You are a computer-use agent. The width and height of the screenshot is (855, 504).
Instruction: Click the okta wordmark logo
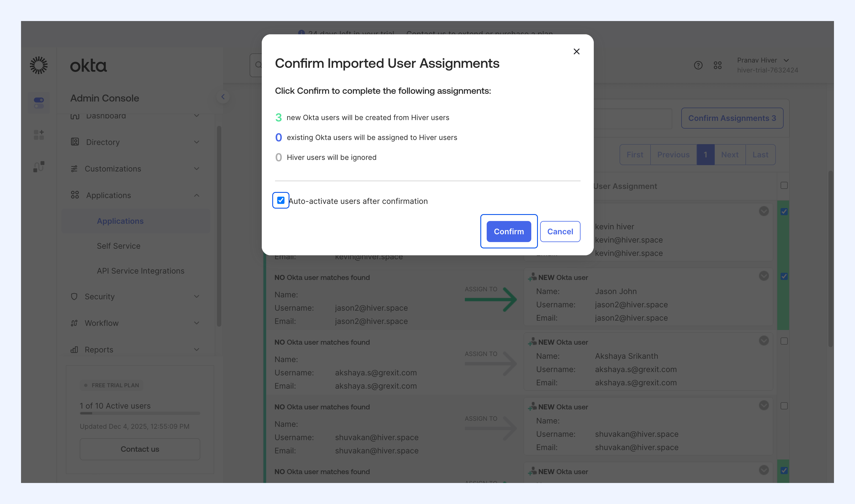(88, 66)
